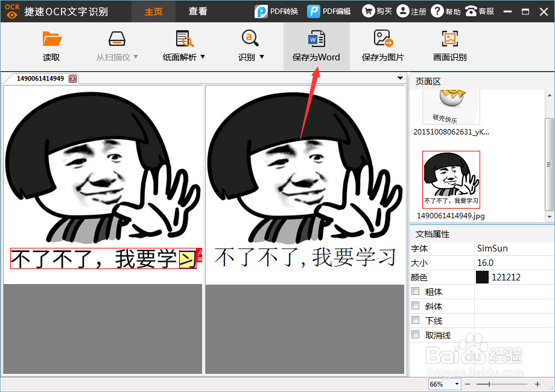Check the 斜体 italic option
Image resolution: width=555 pixels, height=392 pixels.
tap(415, 306)
